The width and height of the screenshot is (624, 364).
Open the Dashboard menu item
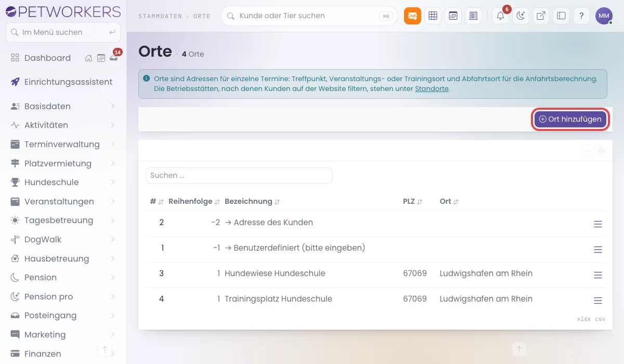47,58
